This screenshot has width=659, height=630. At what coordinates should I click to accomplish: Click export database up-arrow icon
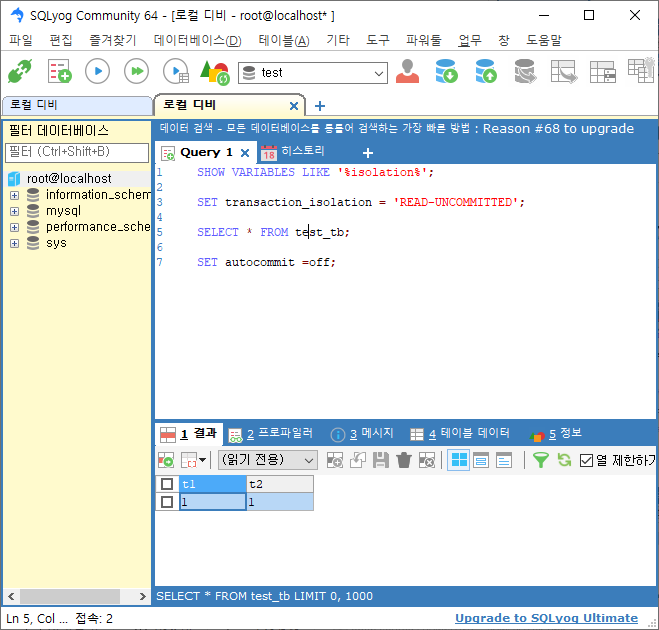click(x=486, y=71)
